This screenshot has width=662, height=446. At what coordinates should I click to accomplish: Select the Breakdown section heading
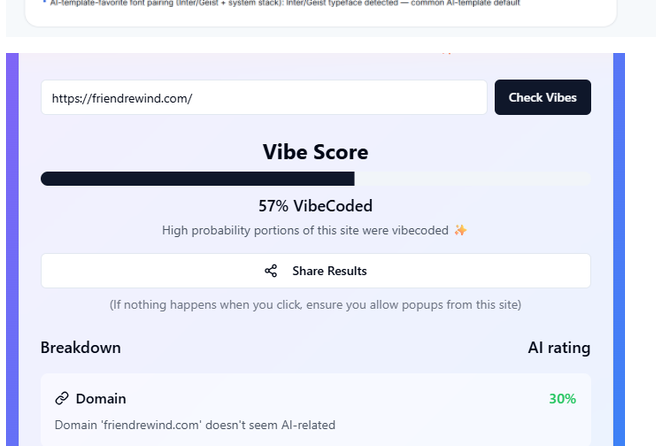[81, 348]
